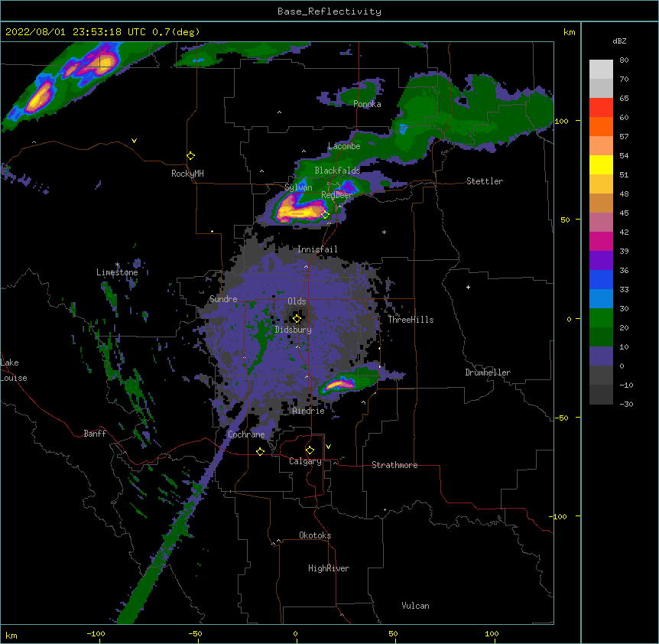Click the ThreeHills label

coord(411,320)
